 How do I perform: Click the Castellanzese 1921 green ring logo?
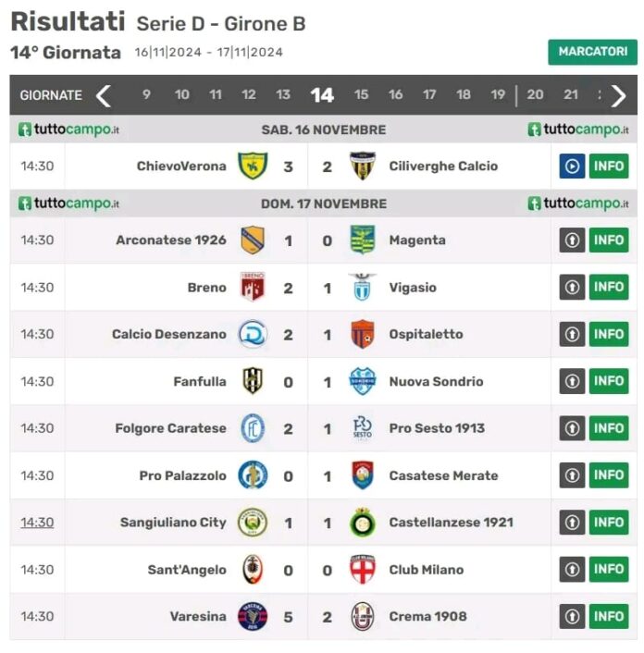tap(363, 523)
